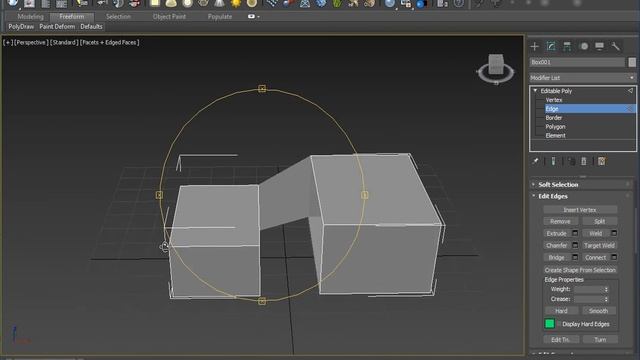640x360 pixels.
Task: Open the Paint Deform panel
Action: point(57,27)
